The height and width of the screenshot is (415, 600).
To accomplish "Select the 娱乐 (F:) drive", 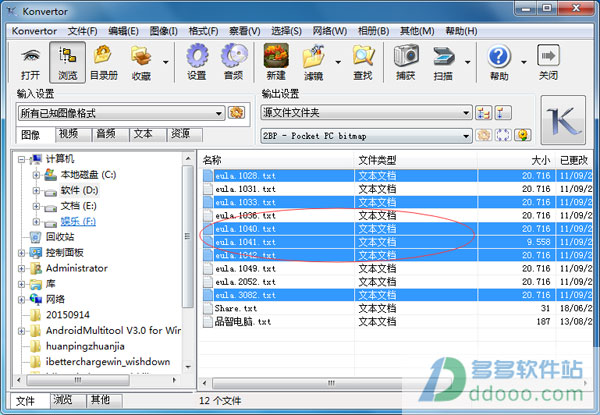I will (x=78, y=221).
